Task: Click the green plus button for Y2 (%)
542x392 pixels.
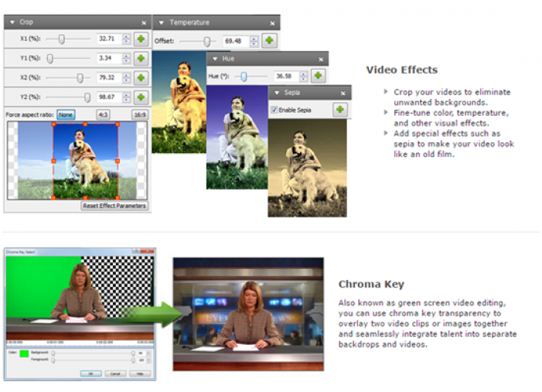Action: 141,97
